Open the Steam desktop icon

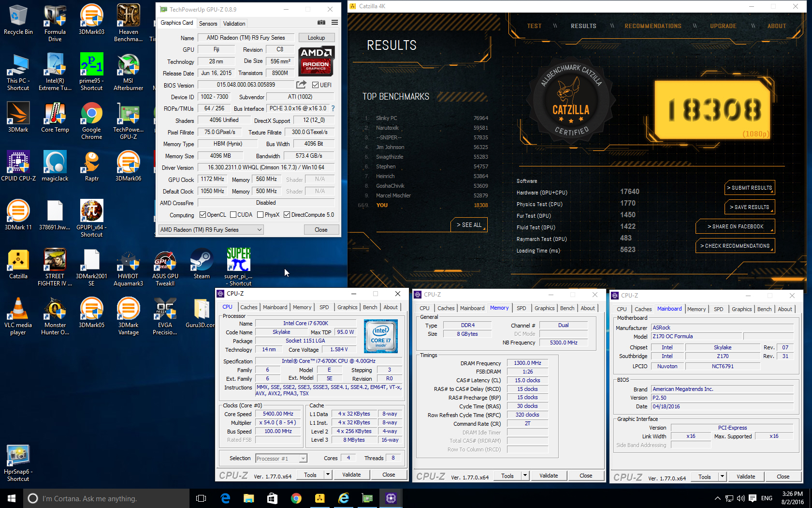(202, 264)
